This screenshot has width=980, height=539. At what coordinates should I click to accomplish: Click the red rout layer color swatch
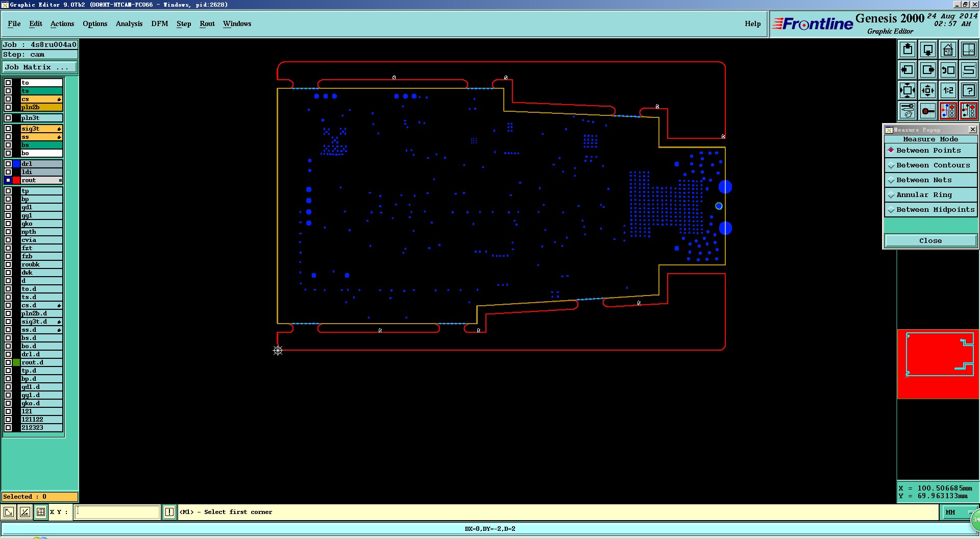tap(17, 180)
